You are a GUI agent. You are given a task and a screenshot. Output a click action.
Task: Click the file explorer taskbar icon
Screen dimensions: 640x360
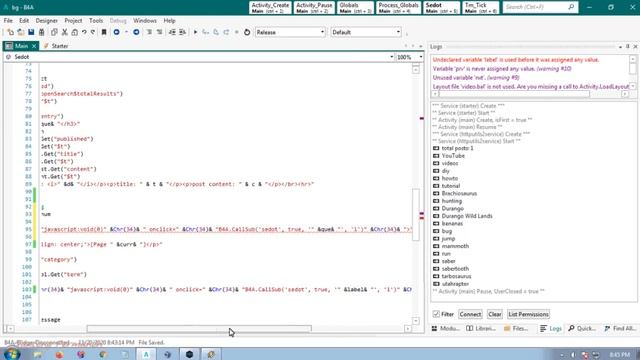(x=38, y=354)
